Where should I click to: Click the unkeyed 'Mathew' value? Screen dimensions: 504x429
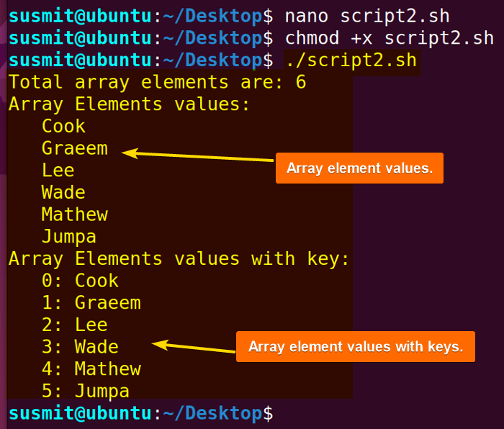pos(75,214)
